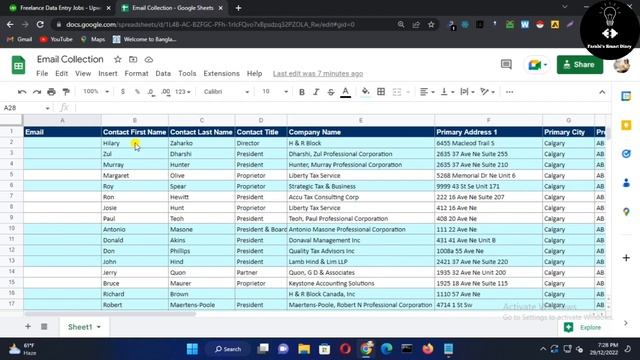
Task: Click the Merge cells icon
Action: click(397, 92)
